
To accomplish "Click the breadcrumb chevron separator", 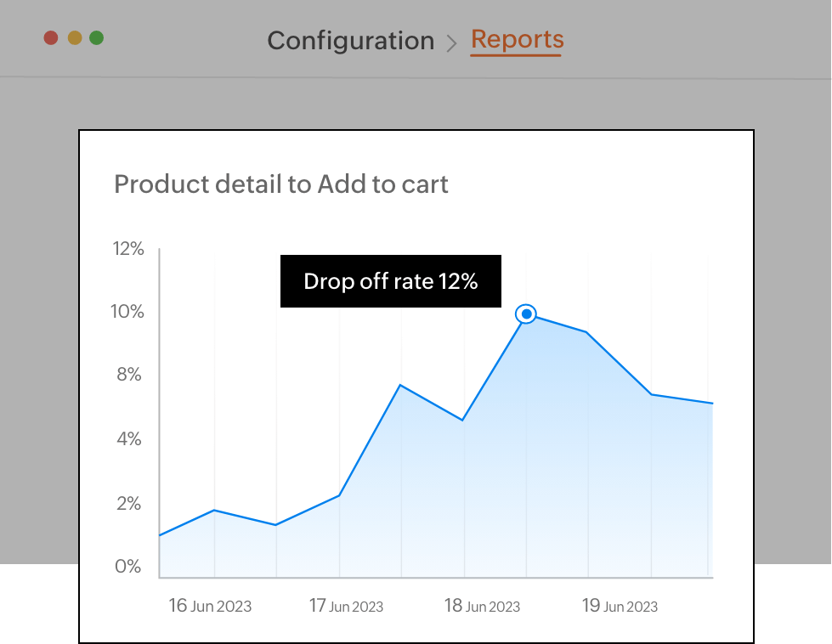I will tap(452, 42).
